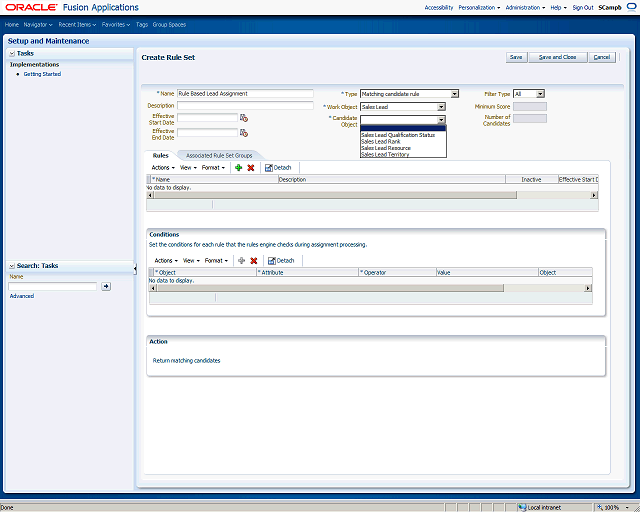Open the Tags link
This screenshot has height=512, width=640.
point(142,24)
